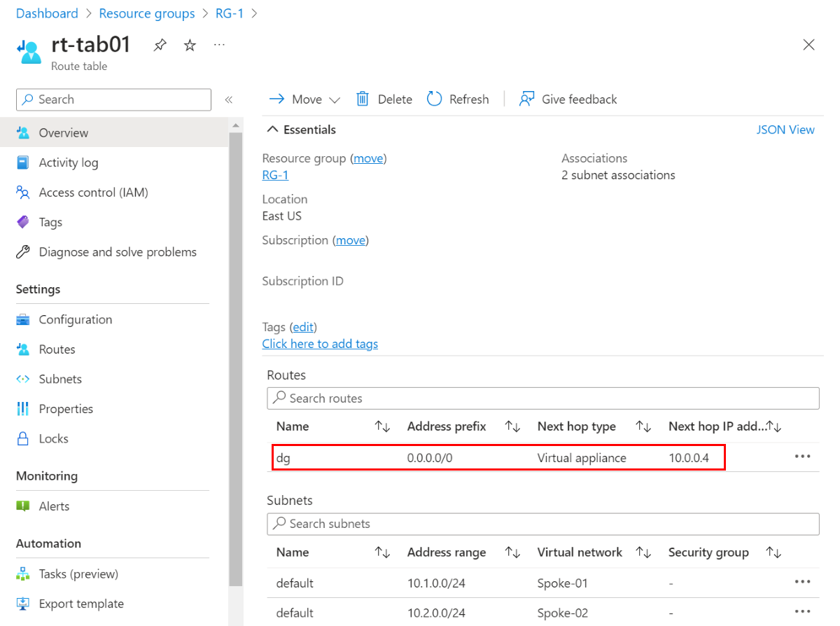Viewport: 840px width, 626px height.
Task: Open Access control (IAM) page
Action: pyautogui.click(x=94, y=193)
